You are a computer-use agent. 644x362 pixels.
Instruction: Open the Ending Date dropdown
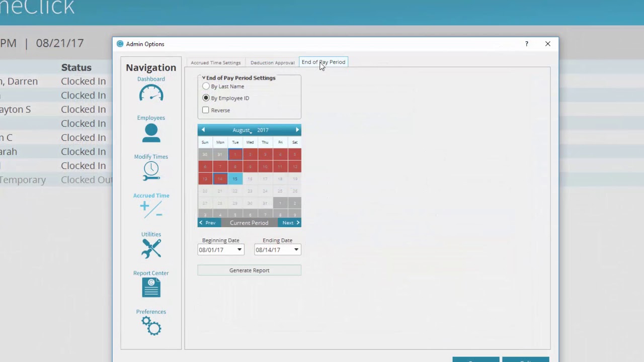[296, 250]
